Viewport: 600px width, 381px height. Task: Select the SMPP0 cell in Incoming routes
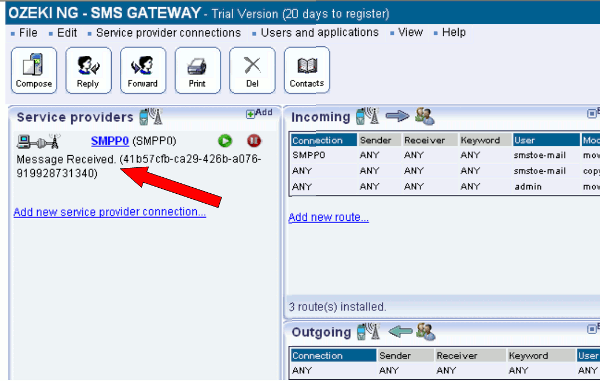309,155
